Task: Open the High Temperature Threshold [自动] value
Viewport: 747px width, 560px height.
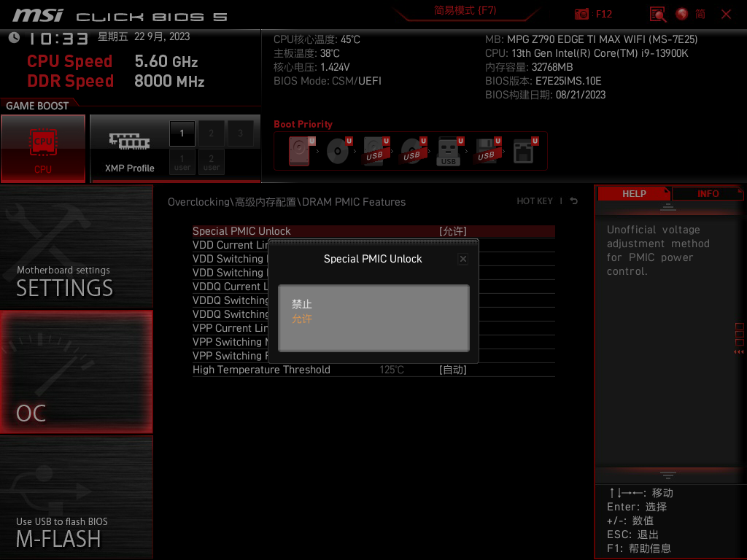Action: (x=452, y=370)
